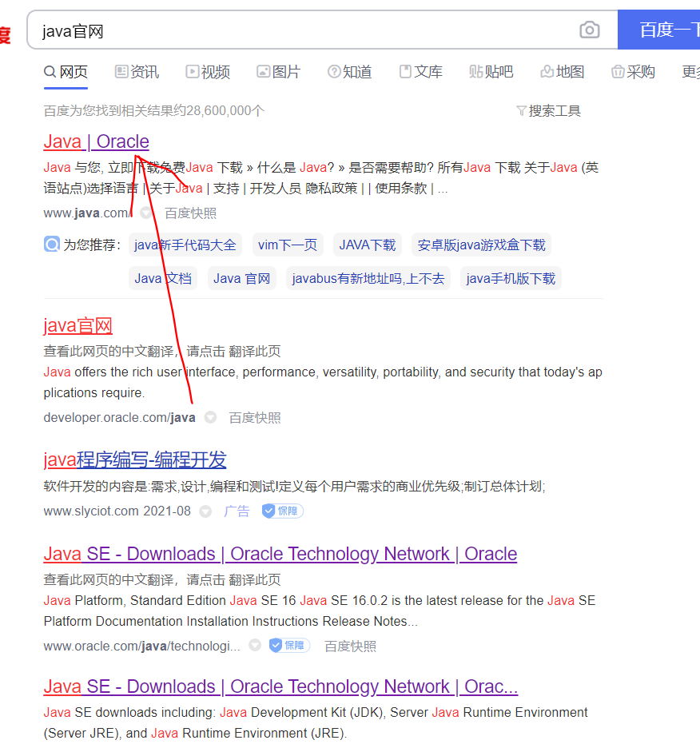Screen dimensions: 700x744
Task: Expand dropdown arrow beside www.slyciot.com
Action: click(205, 511)
